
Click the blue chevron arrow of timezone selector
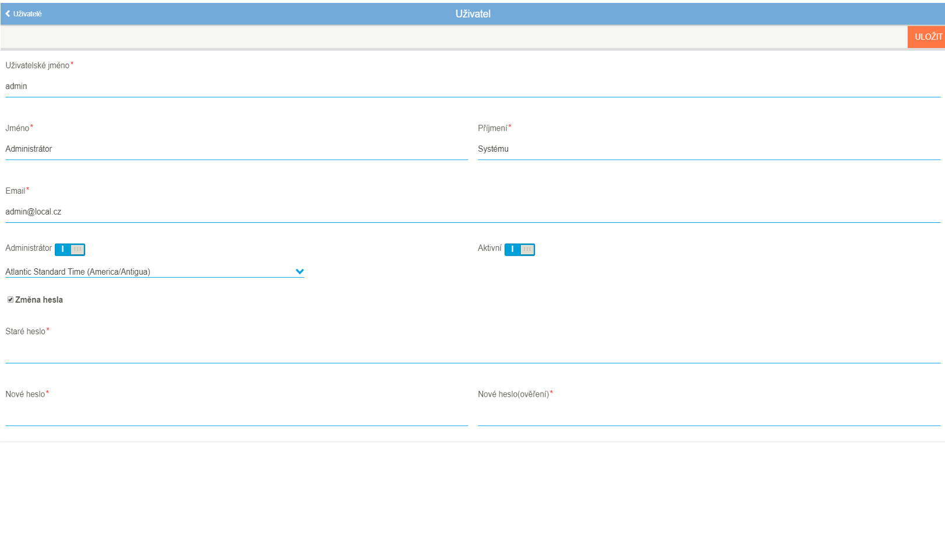point(300,272)
